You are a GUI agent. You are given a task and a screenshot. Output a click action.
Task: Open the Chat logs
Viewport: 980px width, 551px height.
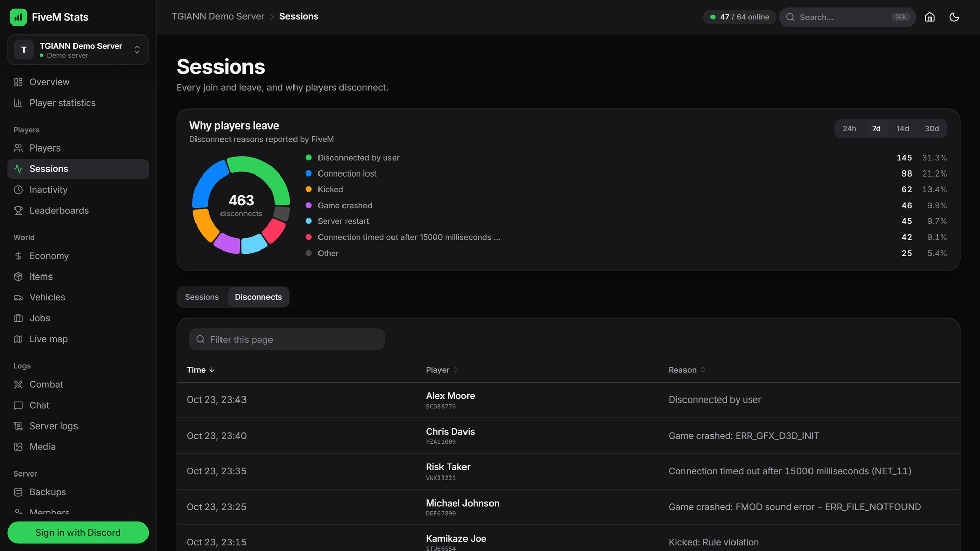78,406
